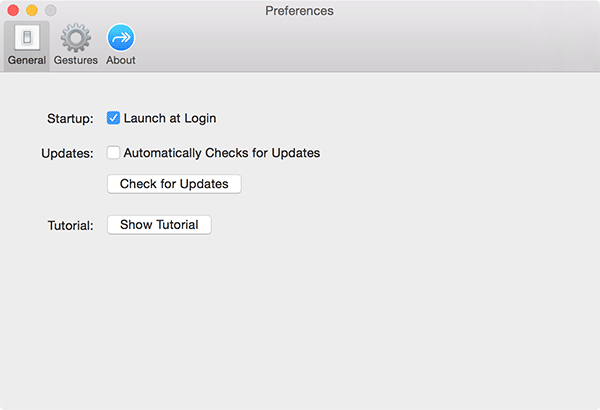
Task: Open the Gestures gear icon
Action: pyautogui.click(x=76, y=38)
